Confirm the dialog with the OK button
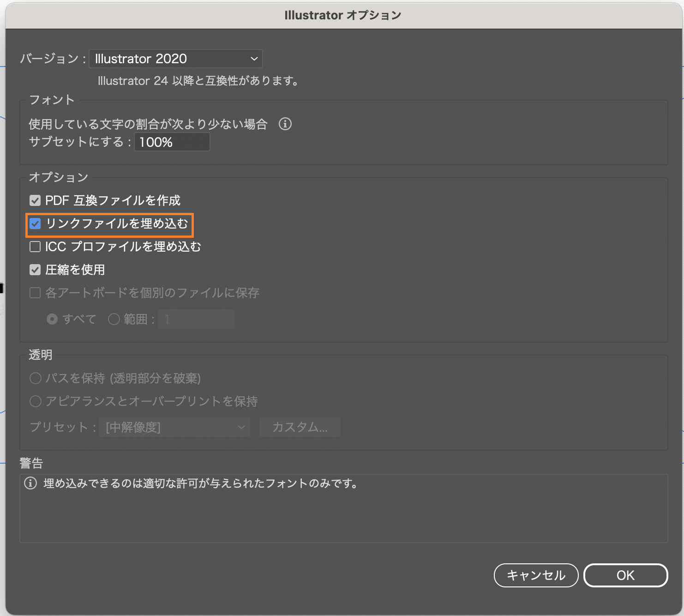Viewport: 684px width, 616px height. (x=625, y=575)
